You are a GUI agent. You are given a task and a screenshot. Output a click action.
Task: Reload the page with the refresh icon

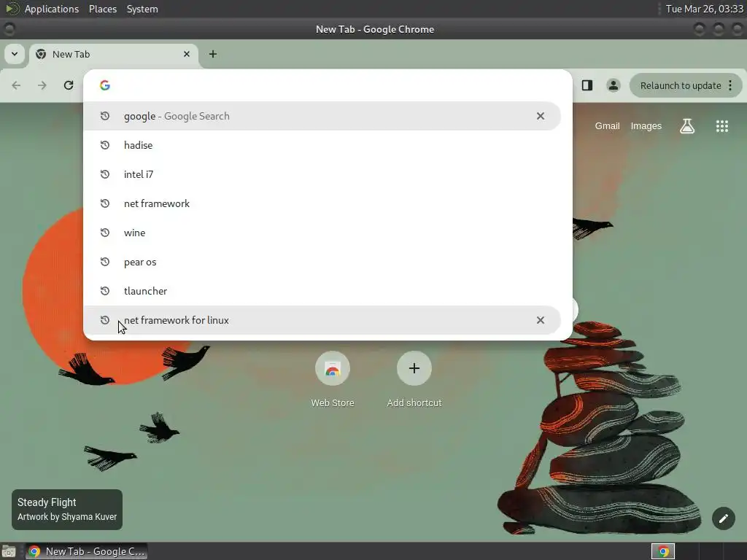pos(69,85)
